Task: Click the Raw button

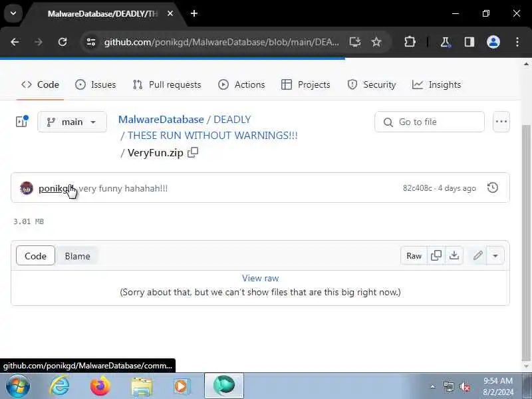Action: 414,256
